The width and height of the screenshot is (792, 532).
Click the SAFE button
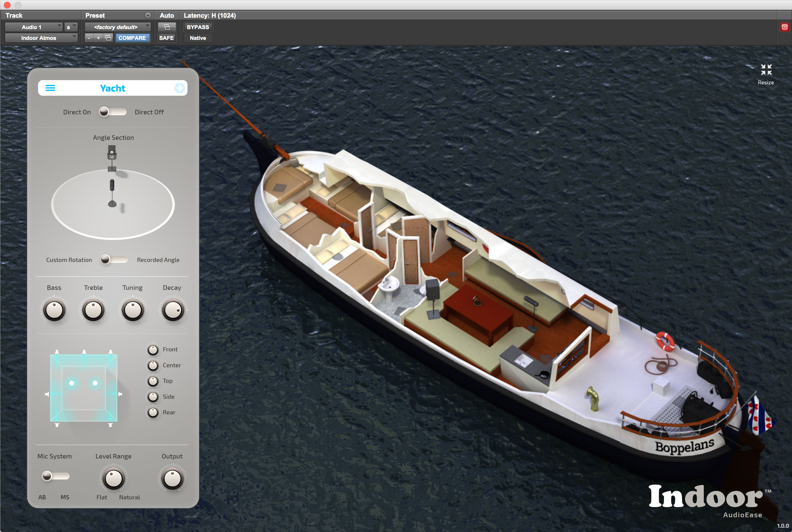tap(166, 38)
